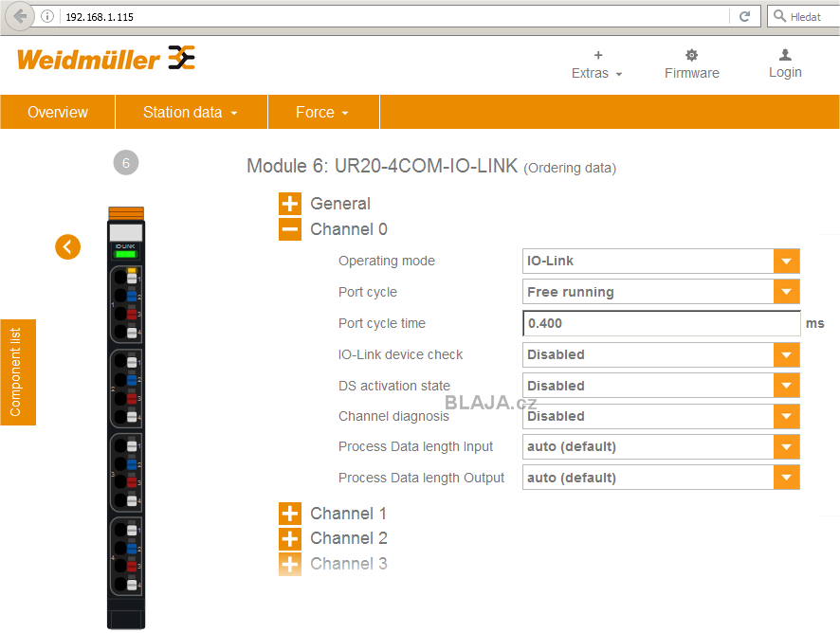Click the Ordering data link
The height and width of the screenshot is (633, 840).
tap(570, 168)
